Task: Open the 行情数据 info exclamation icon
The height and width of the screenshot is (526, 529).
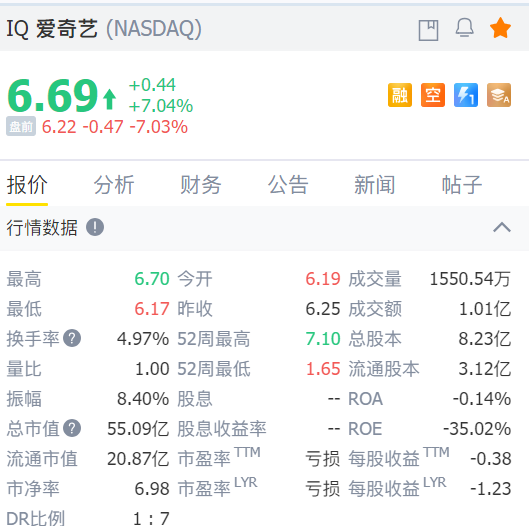Action: [95, 227]
